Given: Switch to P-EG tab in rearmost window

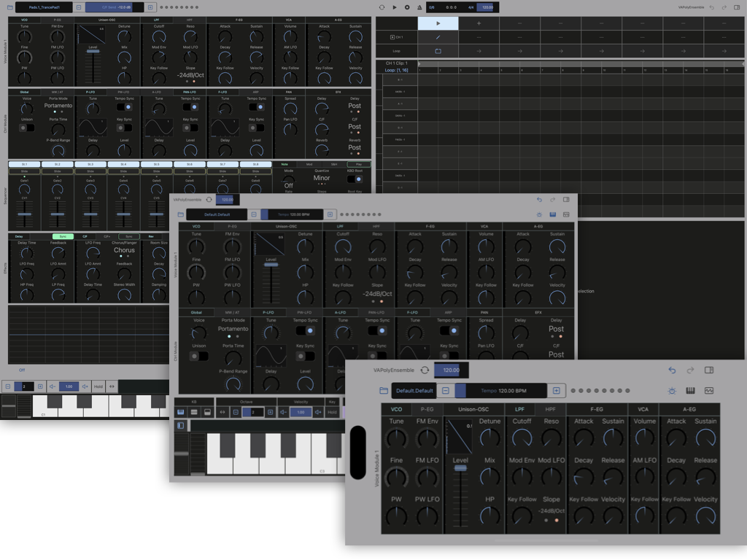Looking at the screenshot, I should pyautogui.click(x=57, y=20).
